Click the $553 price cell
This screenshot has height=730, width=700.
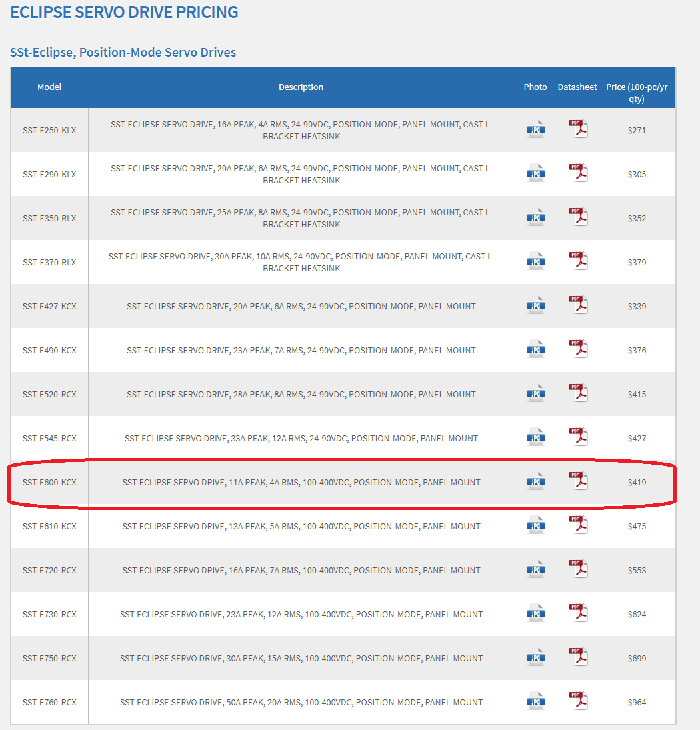click(x=637, y=570)
